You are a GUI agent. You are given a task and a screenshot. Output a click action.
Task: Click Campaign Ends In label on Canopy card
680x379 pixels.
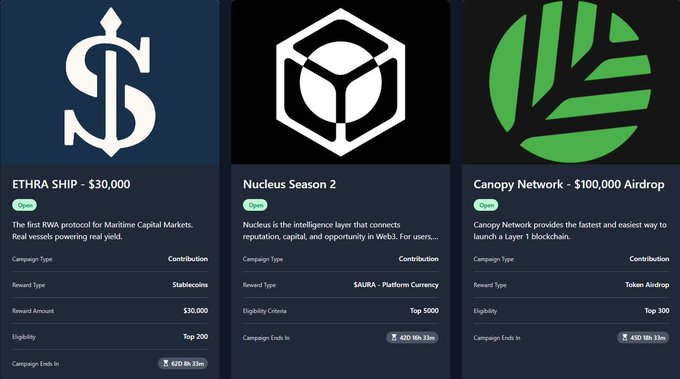point(497,338)
